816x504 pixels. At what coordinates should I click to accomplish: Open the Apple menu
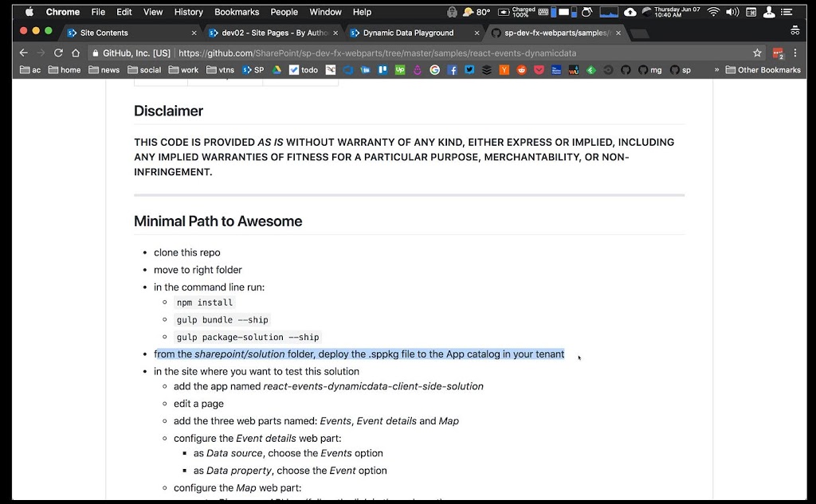pos(29,11)
